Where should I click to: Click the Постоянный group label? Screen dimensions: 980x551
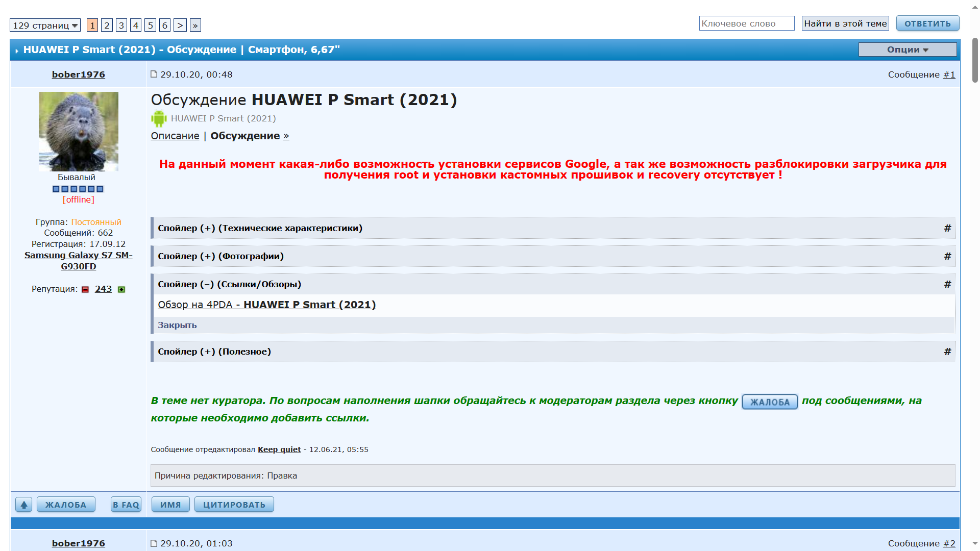(96, 222)
